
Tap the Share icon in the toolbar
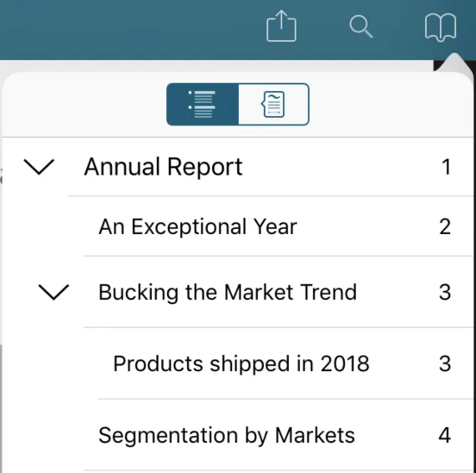[281, 26]
